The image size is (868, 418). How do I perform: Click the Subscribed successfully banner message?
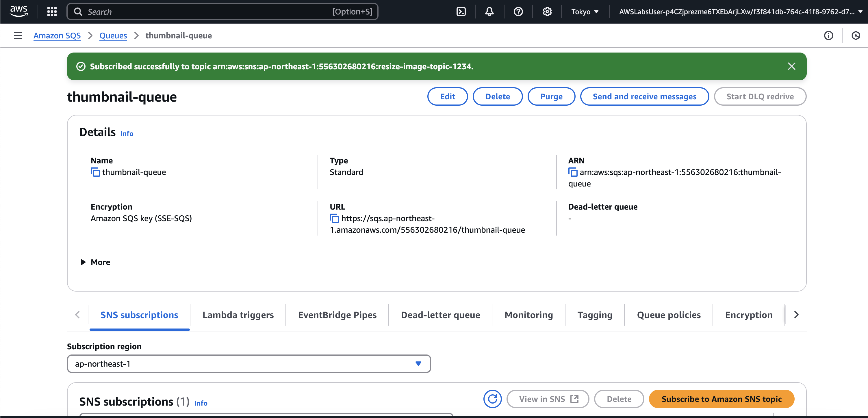[x=282, y=67]
